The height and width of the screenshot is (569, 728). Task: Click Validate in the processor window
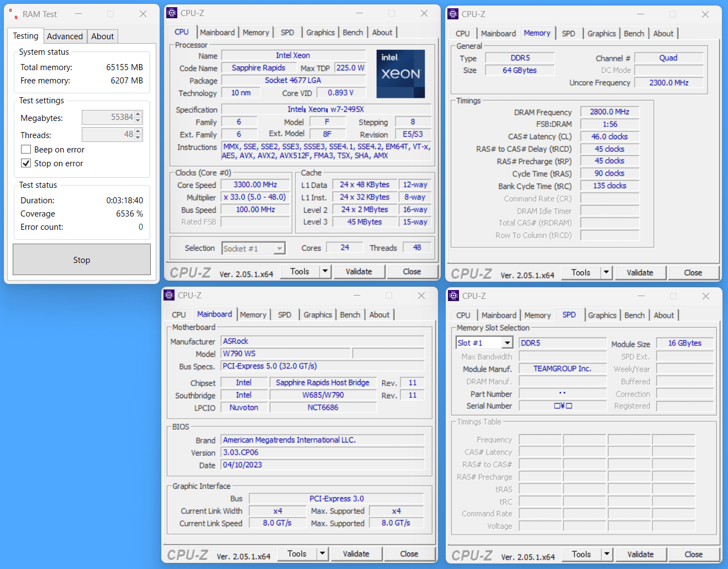tap(359, 271)
